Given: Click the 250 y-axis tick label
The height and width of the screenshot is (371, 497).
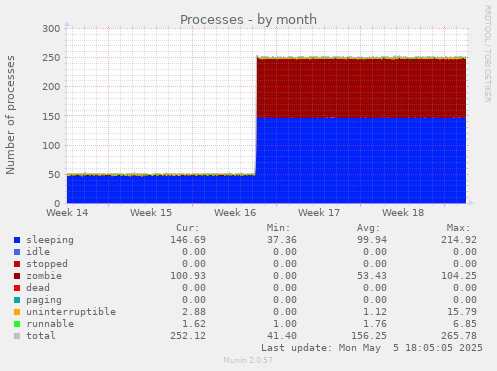Looking at the screenshot, I should [x=51, y=58].
